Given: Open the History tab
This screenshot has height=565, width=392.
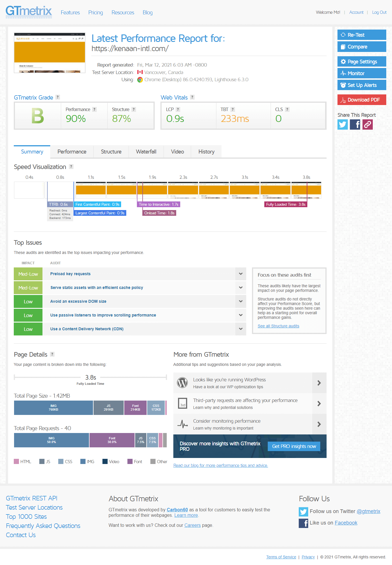Looking at the screenshot, I should [206, 152].
